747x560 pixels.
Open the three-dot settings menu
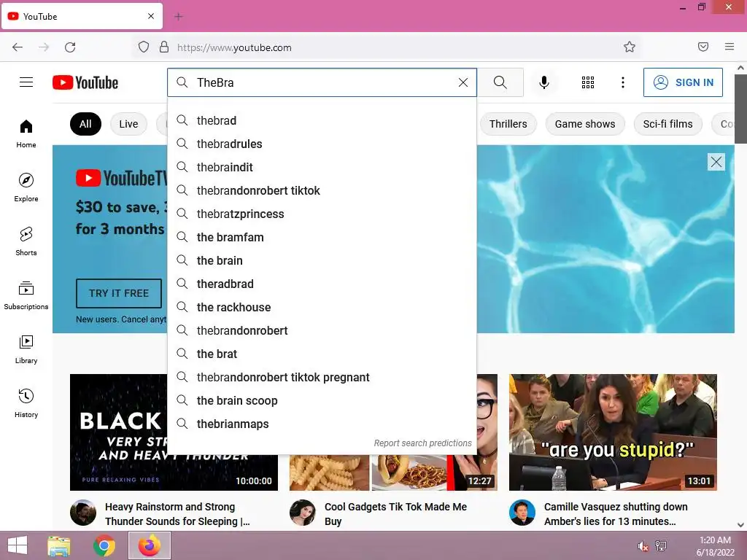tap(623, 82)
